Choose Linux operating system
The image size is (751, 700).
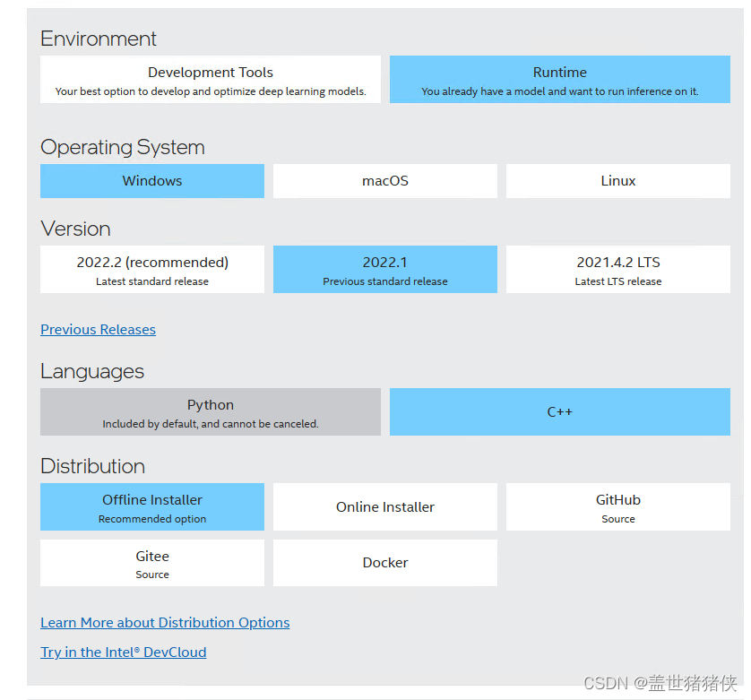click(617, 181)
